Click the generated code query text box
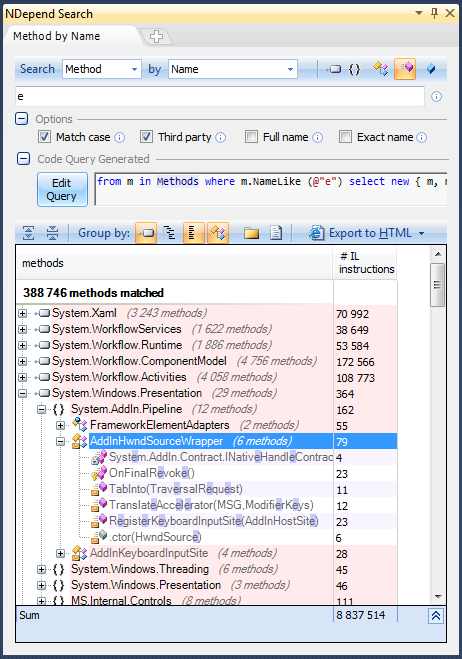The image size is (462, 659). 271,189
